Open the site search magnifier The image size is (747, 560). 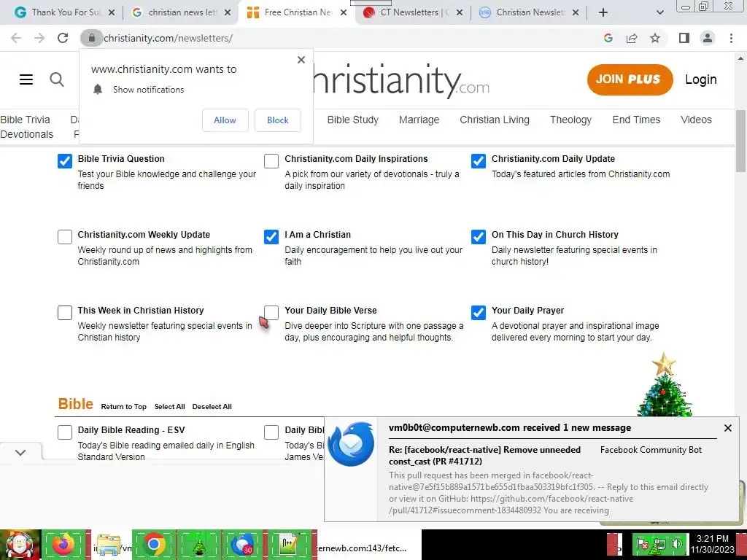click(x=57, y=79)
